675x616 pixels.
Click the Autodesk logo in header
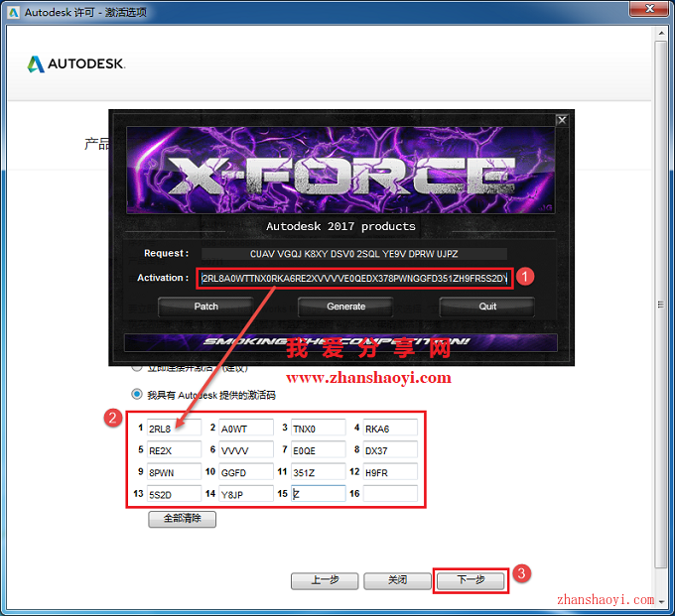76,64
